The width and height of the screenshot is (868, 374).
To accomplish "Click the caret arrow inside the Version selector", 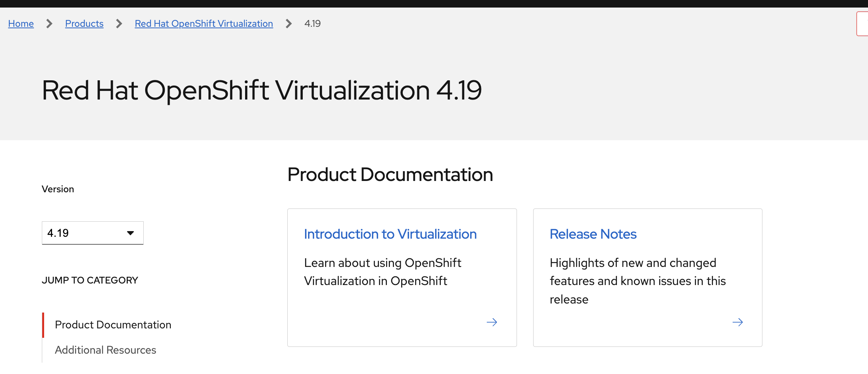I will coord(130,233).
